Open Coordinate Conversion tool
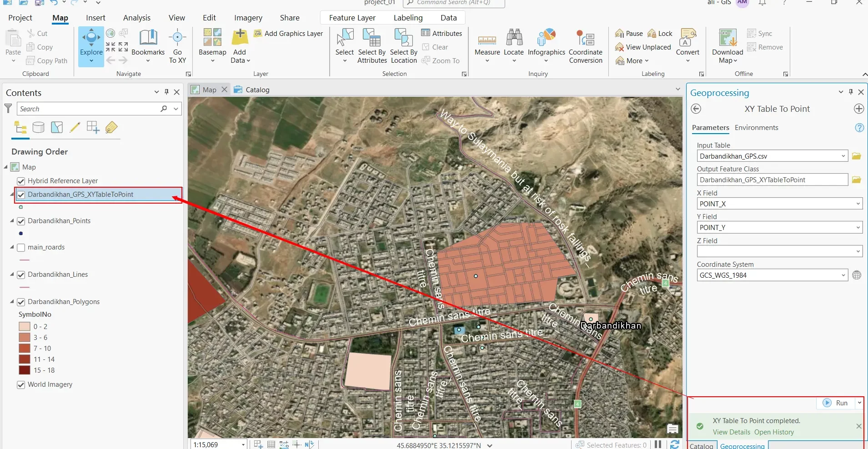 [585, 45]
